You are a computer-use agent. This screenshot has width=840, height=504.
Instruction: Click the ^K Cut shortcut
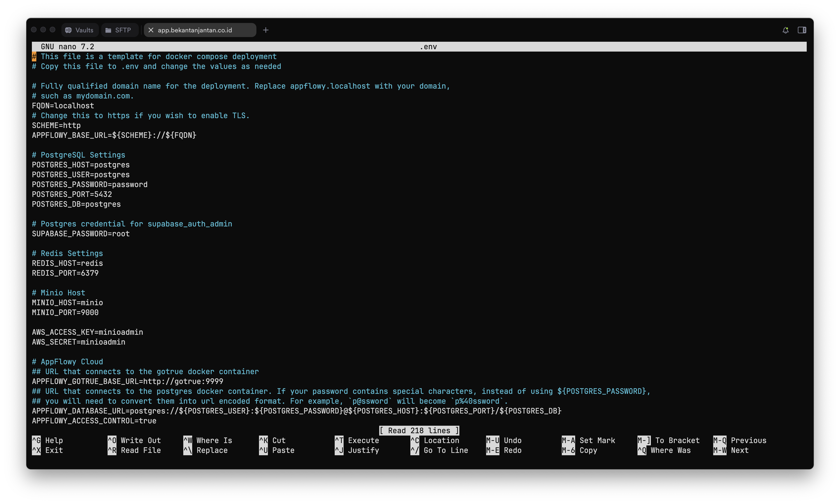[x=272, y=440]
